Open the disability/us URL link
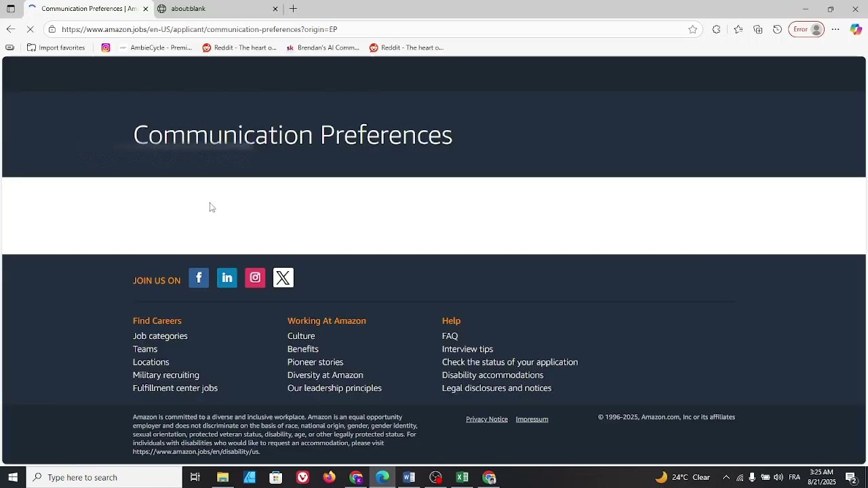 tap(196, 452)
